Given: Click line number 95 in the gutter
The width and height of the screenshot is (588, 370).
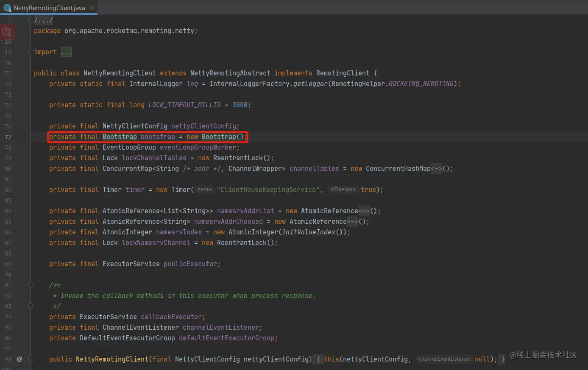Looking at the screenshot, I should tap(8, 328).
